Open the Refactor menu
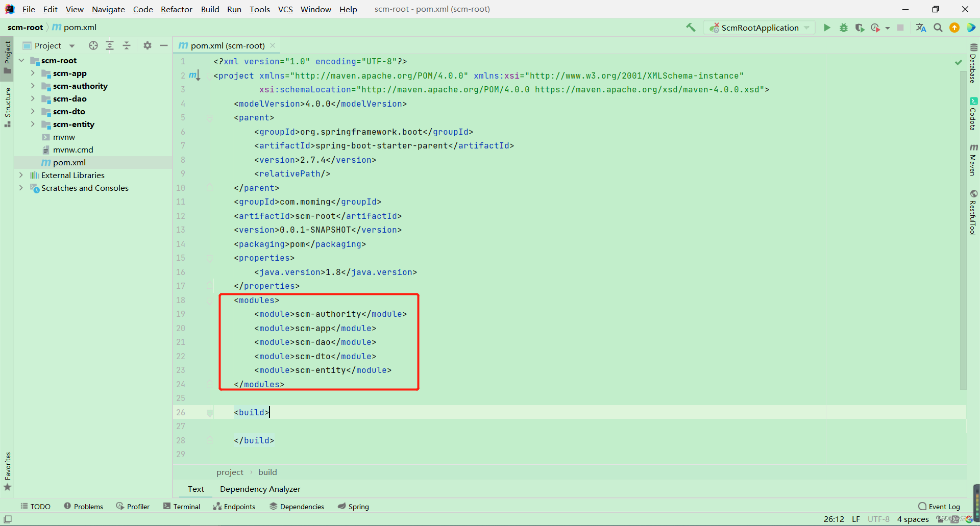Image resolution: width=980 pixels, height=526 pixels. click(177, 9)
